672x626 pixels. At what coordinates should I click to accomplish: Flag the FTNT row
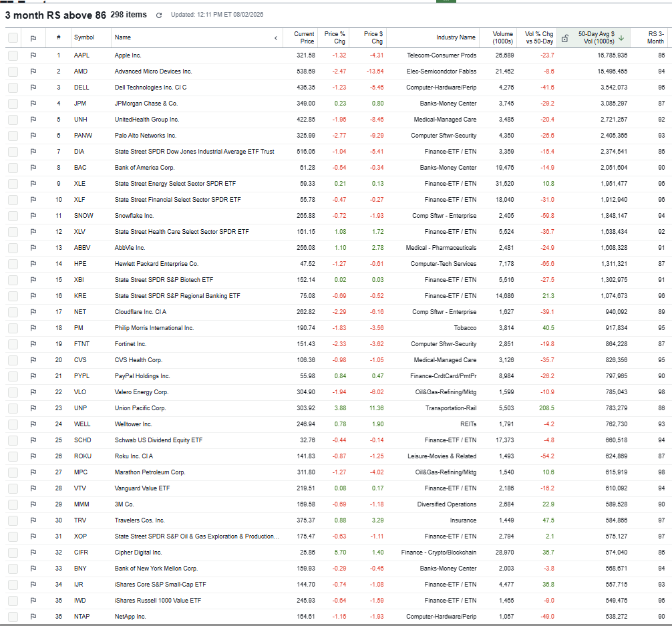click(33, 344)
